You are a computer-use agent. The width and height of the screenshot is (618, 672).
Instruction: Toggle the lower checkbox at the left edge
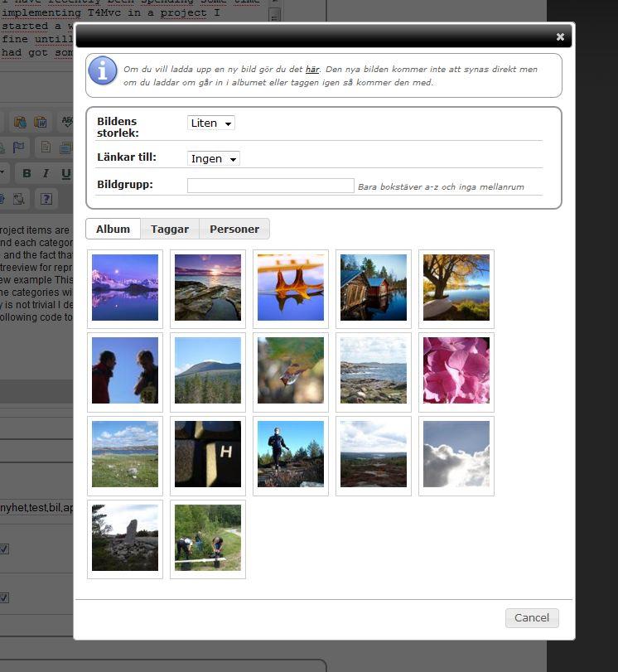[4, 597]
